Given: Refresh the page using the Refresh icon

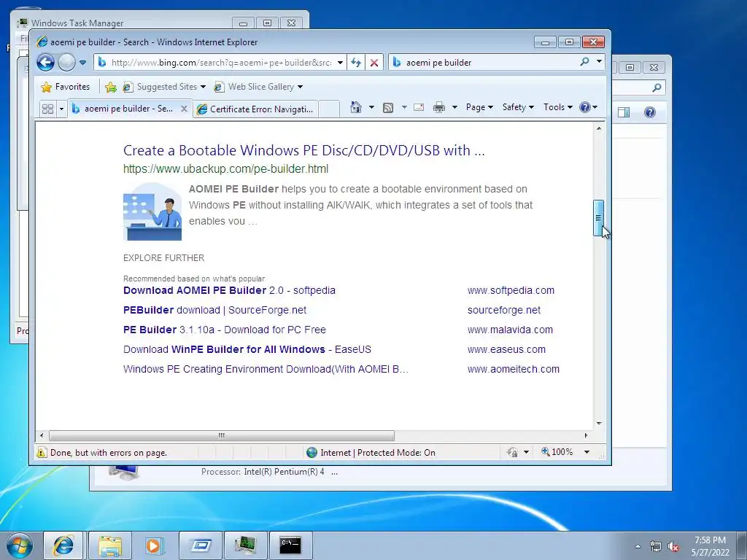Looking at the screenshot, I should tap(356, 63).
